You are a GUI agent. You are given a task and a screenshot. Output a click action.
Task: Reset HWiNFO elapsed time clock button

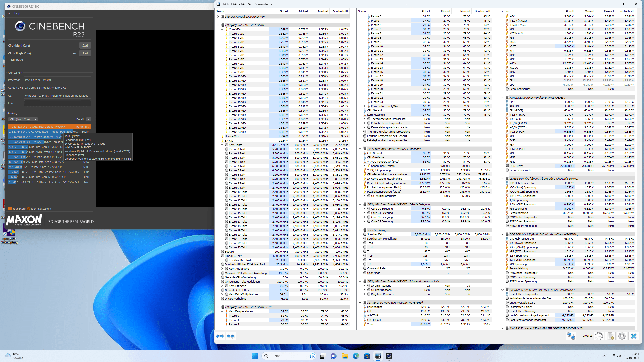(599, 336)
